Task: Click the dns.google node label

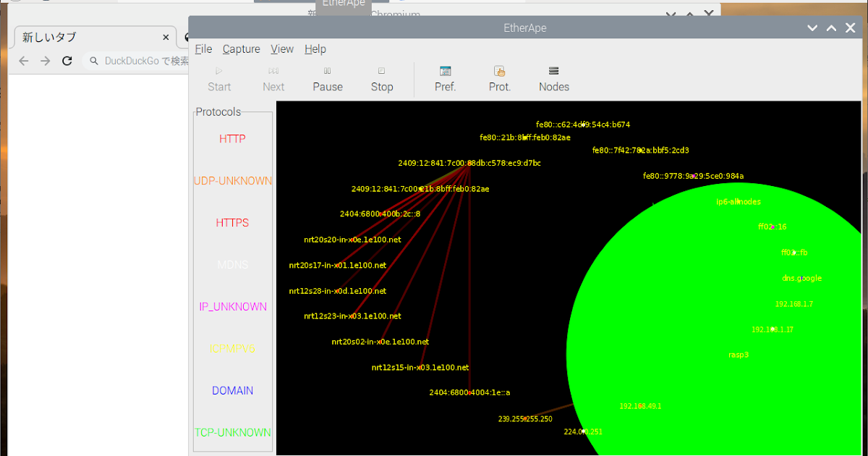Action: (801, 278)
